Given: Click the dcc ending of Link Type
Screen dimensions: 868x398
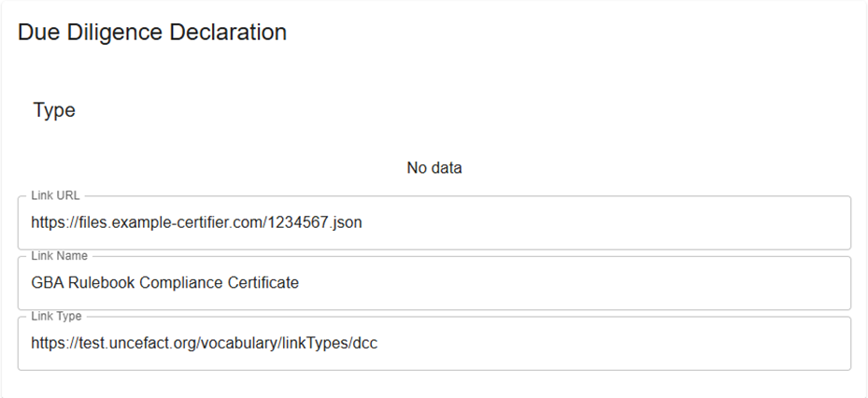Looking at the screenshot, I should pos(364,344).
